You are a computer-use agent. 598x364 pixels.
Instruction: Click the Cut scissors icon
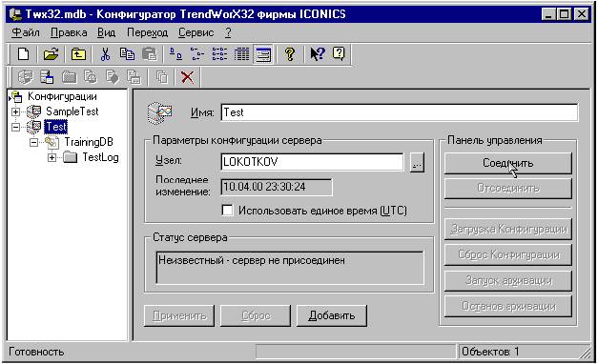[x=105, y=53]
